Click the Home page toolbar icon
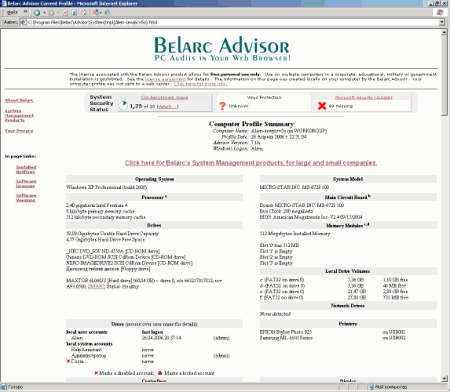The width and height of the screenshot is (450, 392). 84,13
